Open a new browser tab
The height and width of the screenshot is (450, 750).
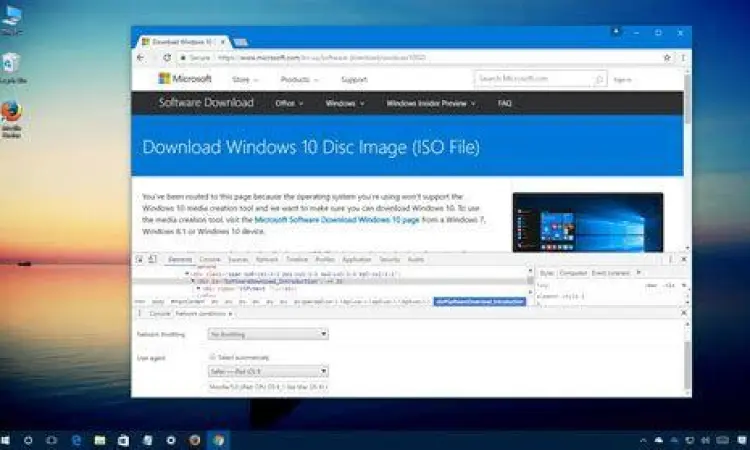[x=241, y=42]
